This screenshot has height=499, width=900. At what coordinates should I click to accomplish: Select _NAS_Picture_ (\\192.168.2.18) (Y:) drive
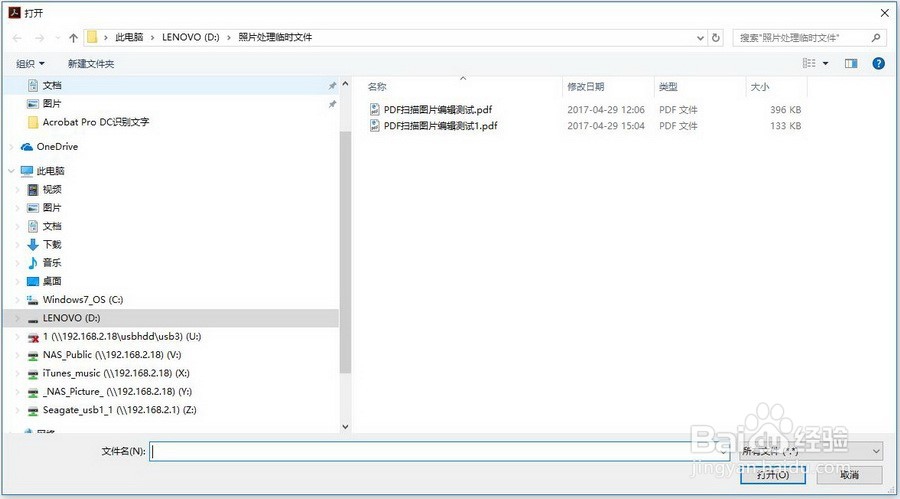coord(117,392)
